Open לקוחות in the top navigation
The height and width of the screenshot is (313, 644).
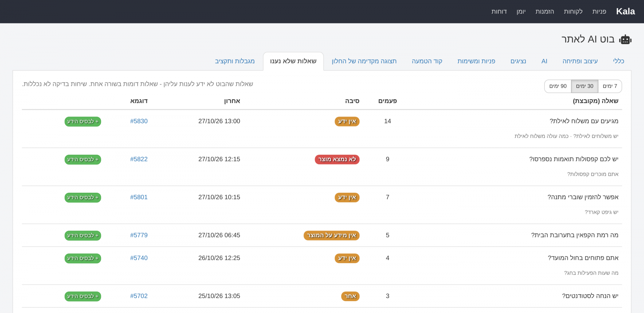point(573,11)
